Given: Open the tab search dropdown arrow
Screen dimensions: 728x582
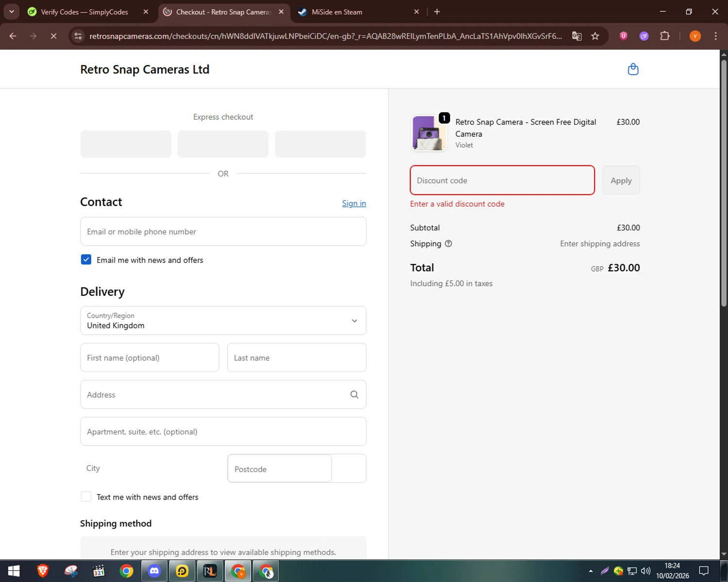Looking at the screenshot, I should pos(12,12).
